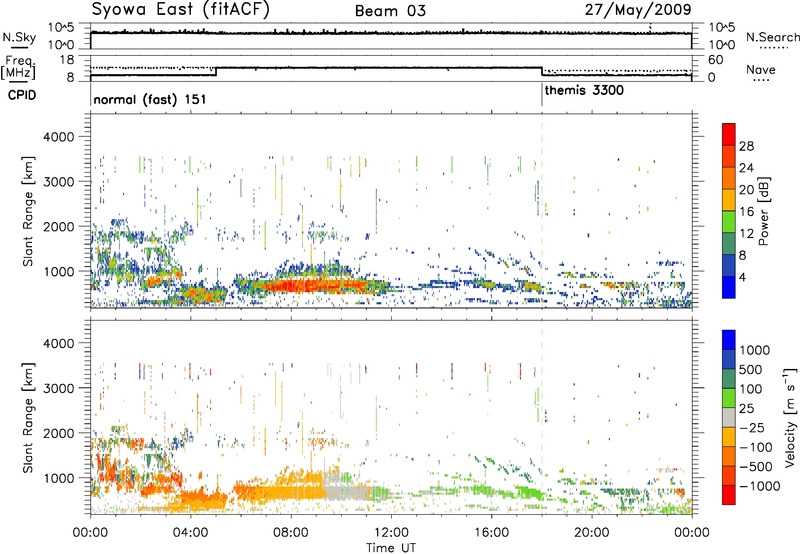
Task: Click the 'N.Search' legend label
Action: click(x=772, y=37)
